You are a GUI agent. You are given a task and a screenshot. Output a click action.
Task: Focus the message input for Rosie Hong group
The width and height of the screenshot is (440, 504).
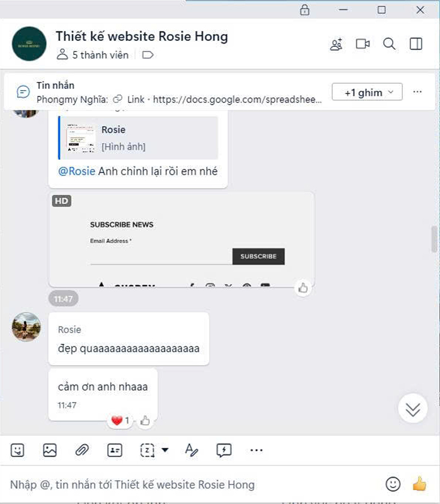tap(193, 484)
